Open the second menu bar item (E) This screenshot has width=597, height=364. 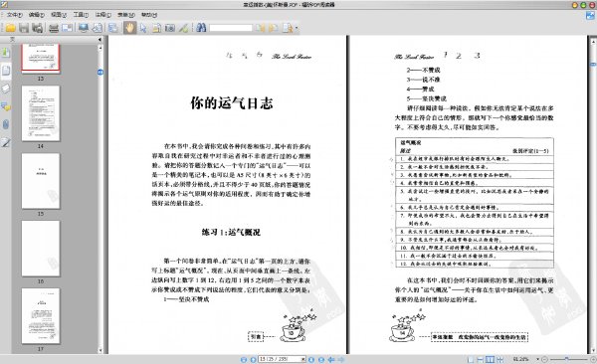tap(37, 15)
